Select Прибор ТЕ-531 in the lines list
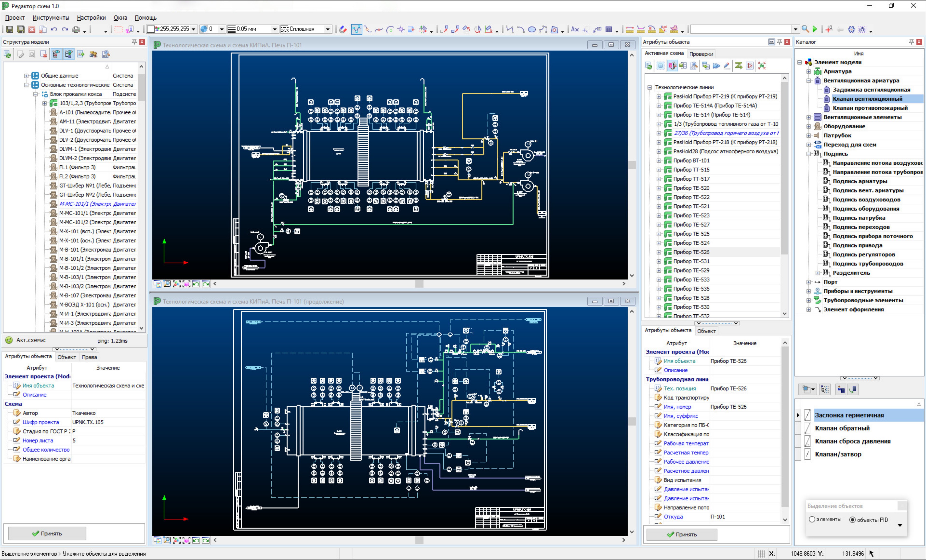This screenshot has width=926, height=560. [x=691, y=261]
